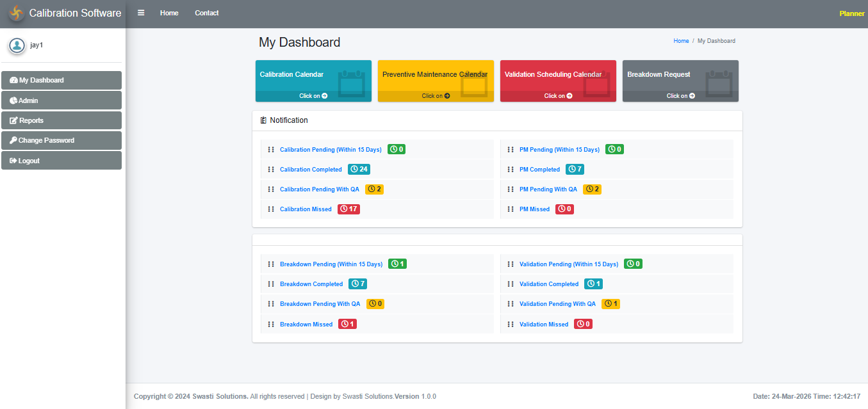
Task: Click the Calibration Completed count badge
Action: click(x=359, y=170)
